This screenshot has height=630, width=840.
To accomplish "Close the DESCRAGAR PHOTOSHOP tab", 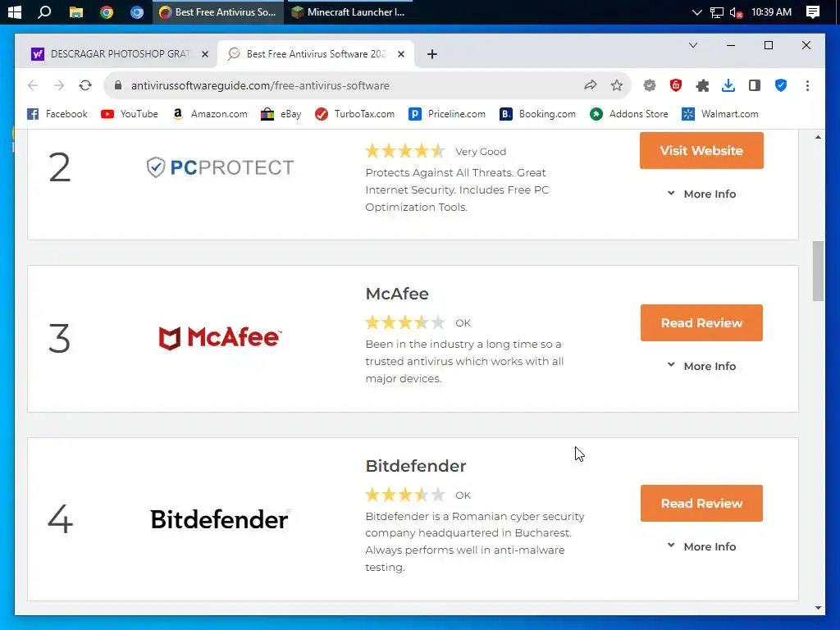I will pos(204,54).
